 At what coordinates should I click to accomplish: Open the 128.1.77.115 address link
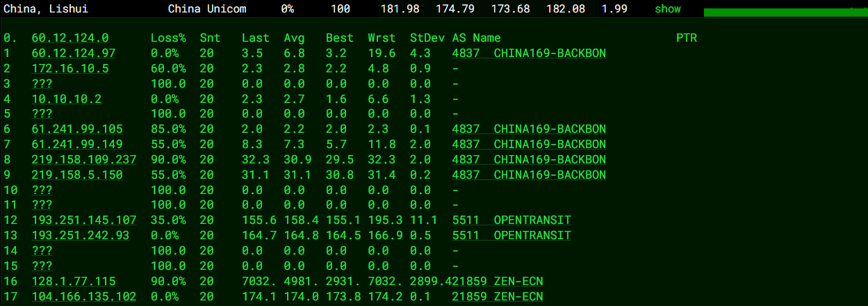click(x=73, y=281)
